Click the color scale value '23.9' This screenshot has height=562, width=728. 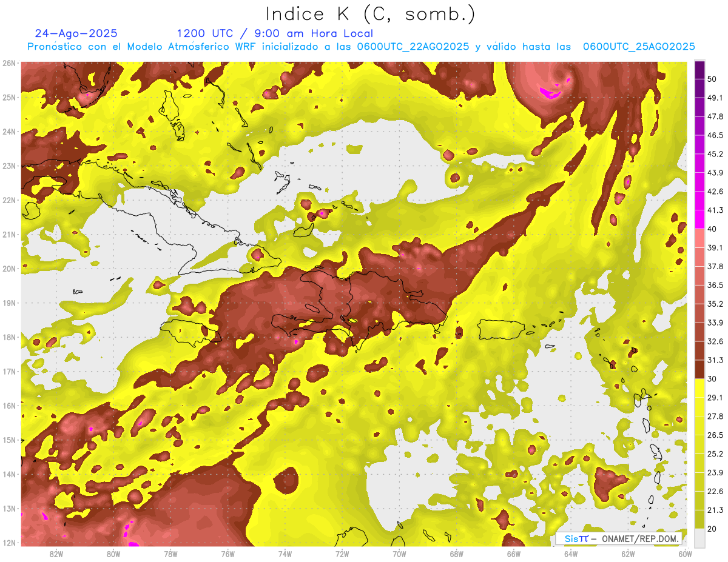tap(715, 473)
